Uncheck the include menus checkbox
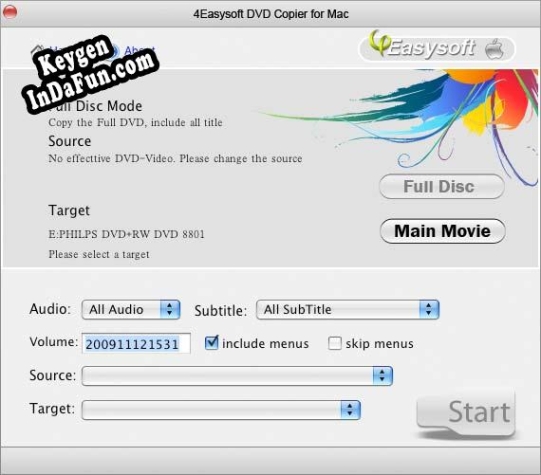 pyautogui.click(x=211, y=343)
